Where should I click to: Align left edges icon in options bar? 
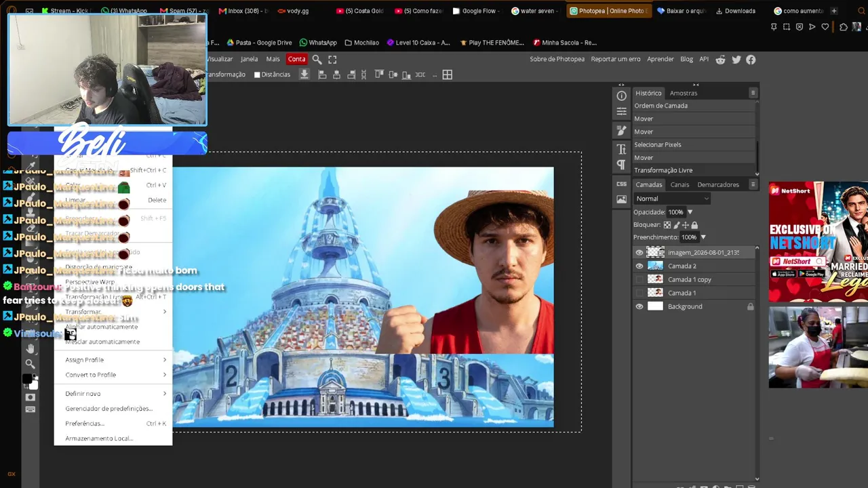[x=322, y=75]
